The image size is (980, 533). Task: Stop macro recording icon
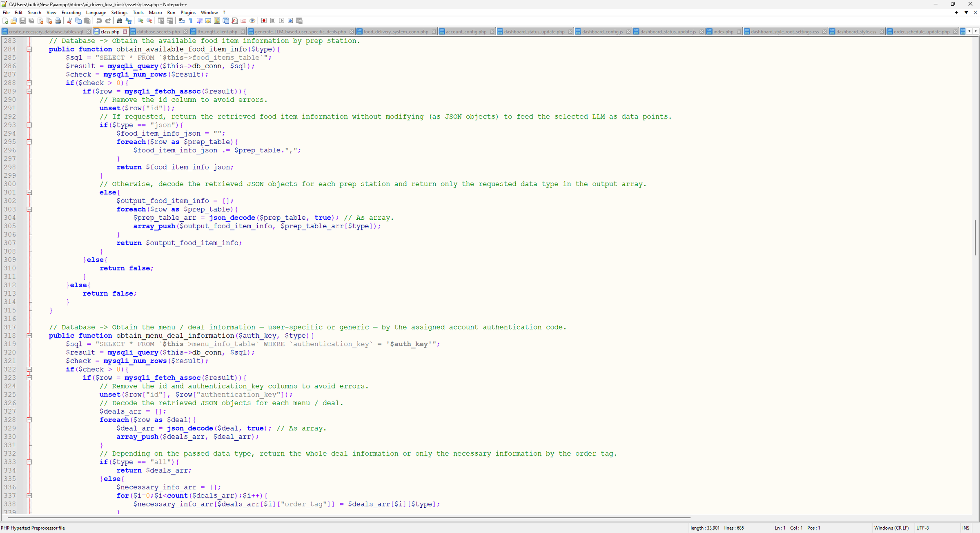coord(273,21)
